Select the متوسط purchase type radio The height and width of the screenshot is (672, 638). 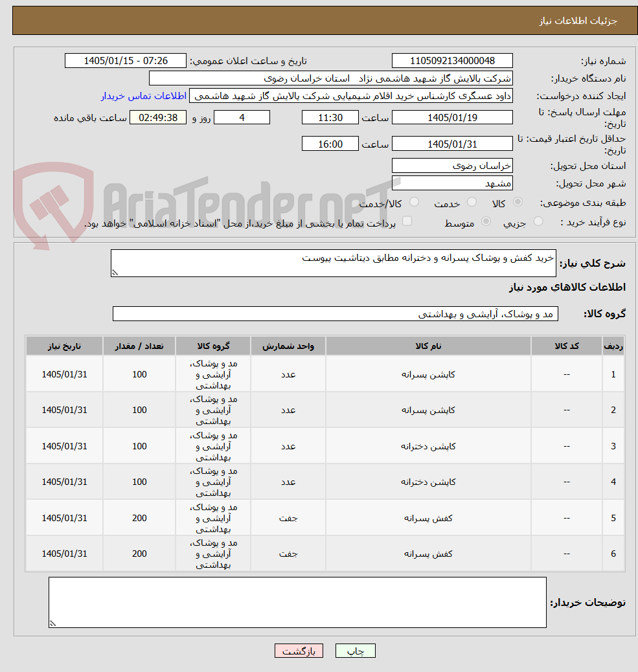coord(486,221)
